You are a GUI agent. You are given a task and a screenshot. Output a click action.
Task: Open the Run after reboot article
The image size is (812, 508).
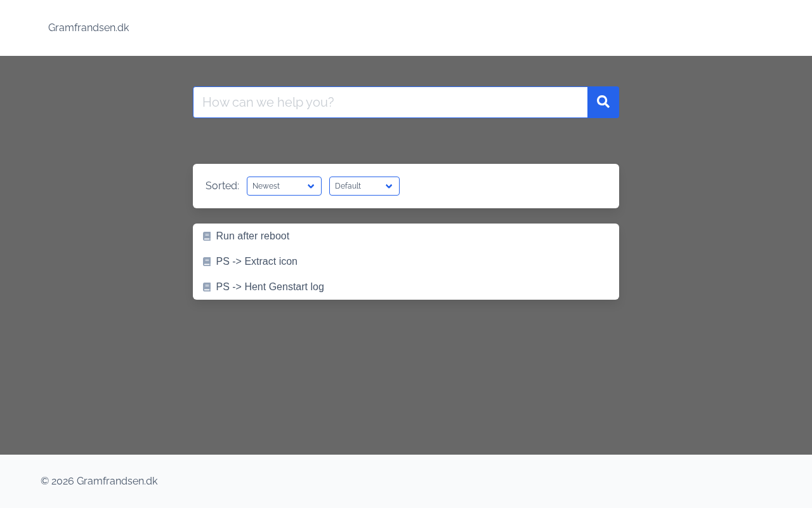pos(252,236)
